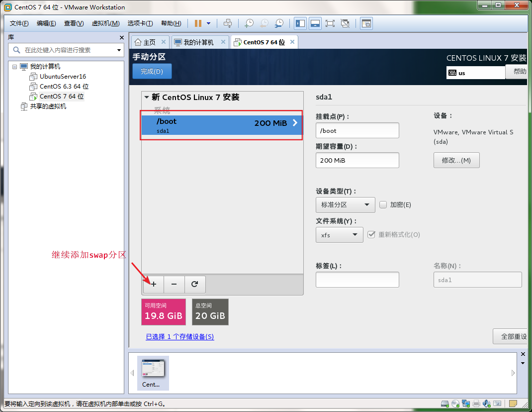
Task: Open the thumbnail bar options dropdown
Action: pyautogui.click(x=523, y=363)
